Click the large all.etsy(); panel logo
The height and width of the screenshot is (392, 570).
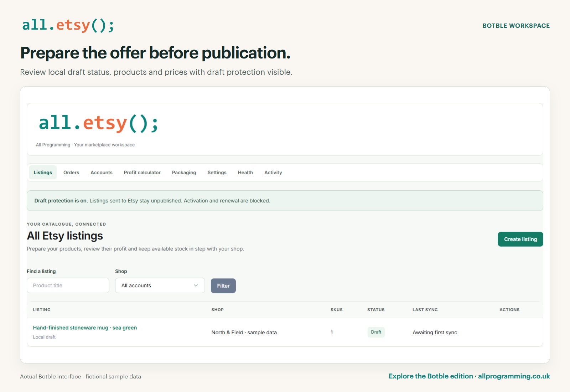coord(99,123)
